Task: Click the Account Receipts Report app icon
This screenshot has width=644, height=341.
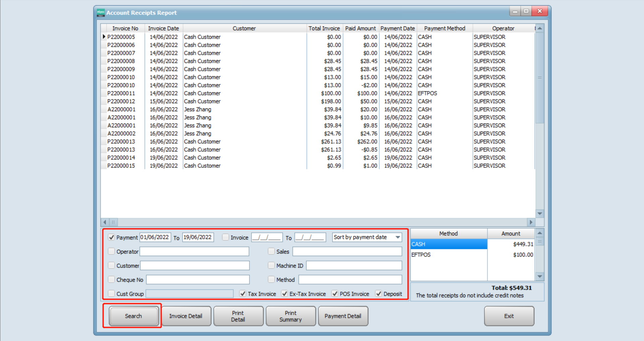Action: click(100, 13)
